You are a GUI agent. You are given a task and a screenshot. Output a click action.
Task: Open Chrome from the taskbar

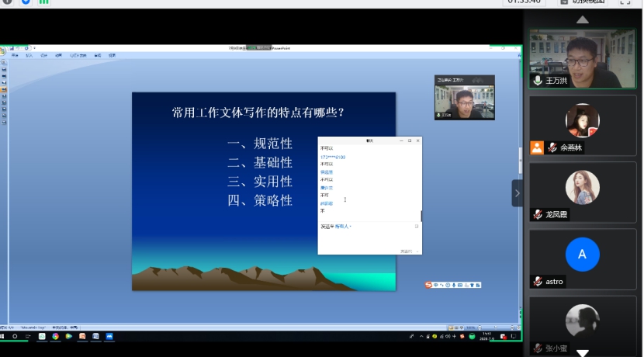coord(56,337)
